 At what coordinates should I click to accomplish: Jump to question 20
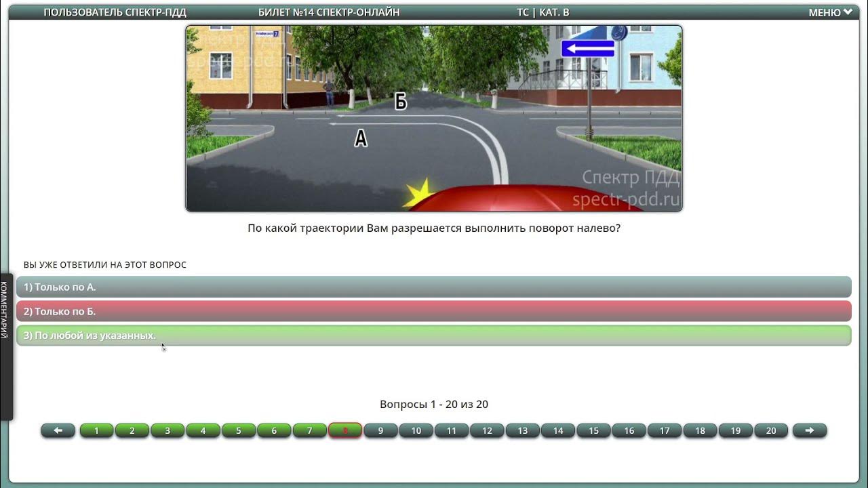771,430
